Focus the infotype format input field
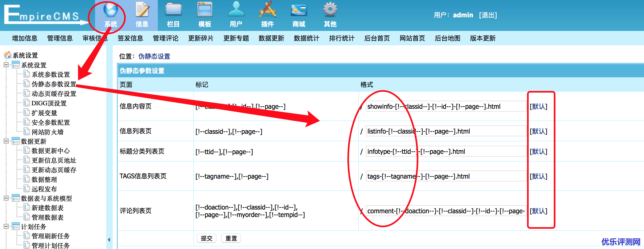Image resolution: width=644 pixels, height=249 pixels. [446, 151]
